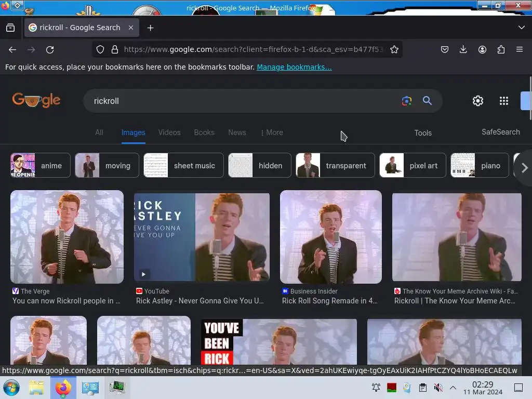Image resolution: width=532 pixels, height=399 pixels.
Task: Open YouTube Rick Astley video thumbnail
Action: tap(202, 237)
